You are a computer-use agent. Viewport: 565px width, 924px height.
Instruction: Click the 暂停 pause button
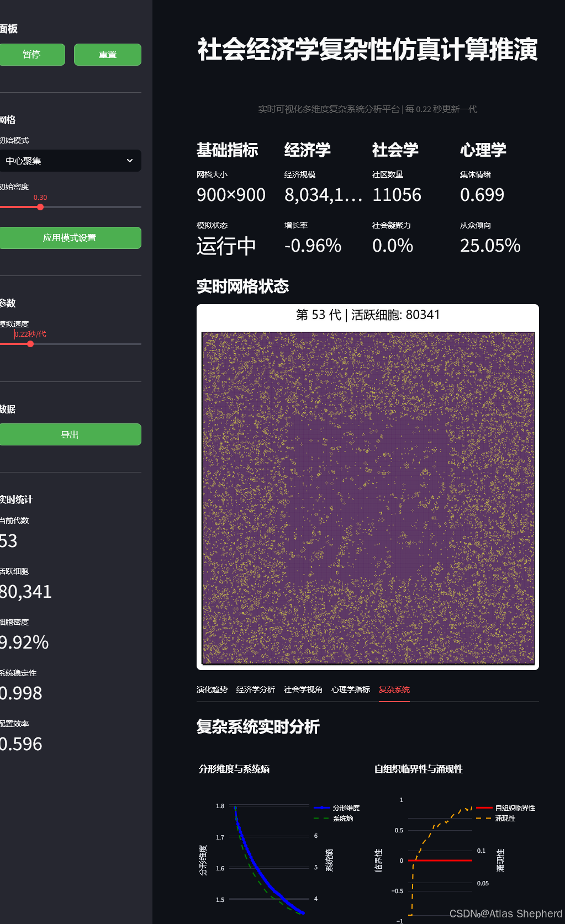[x=31, y=55]
